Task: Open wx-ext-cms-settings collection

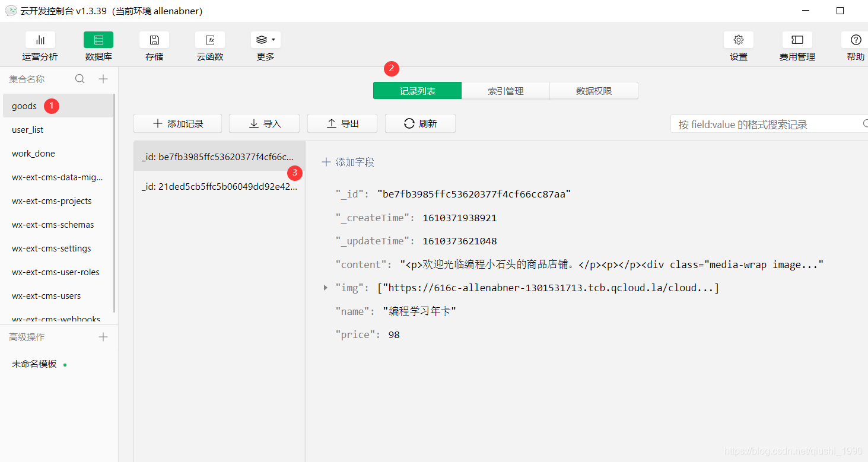Action: (57, 248)
